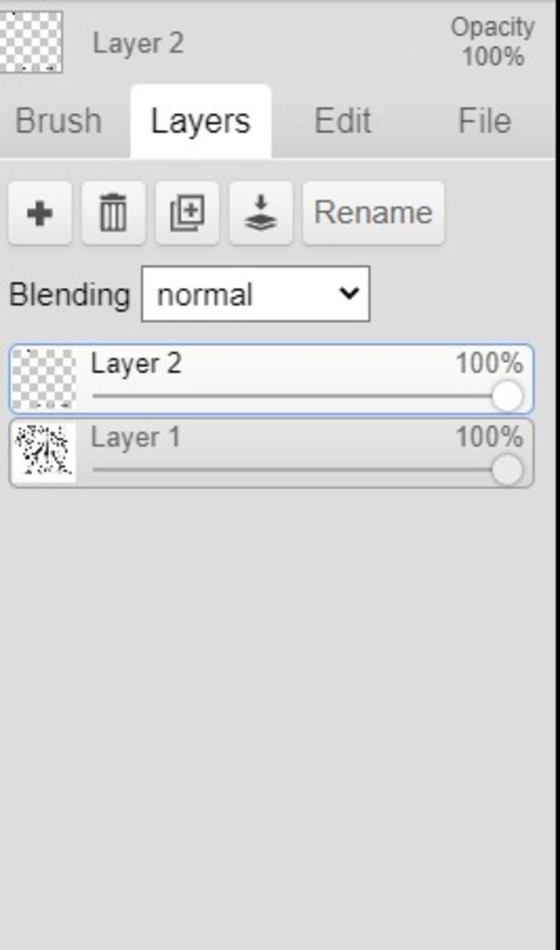Switch to the Edit tab
Image resolution: width=560 pixels, height=950 pixels.
pos(343,121)
